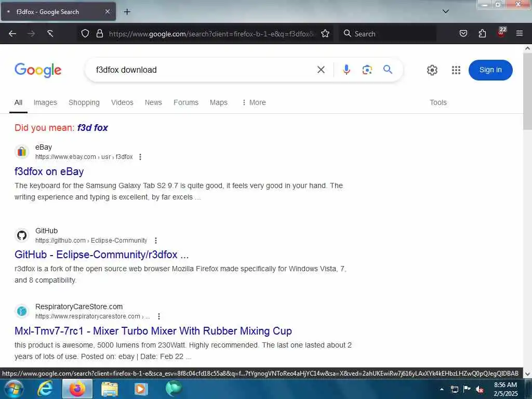View site security padlock information
The image size is (532, 399).
click(99, 34)
